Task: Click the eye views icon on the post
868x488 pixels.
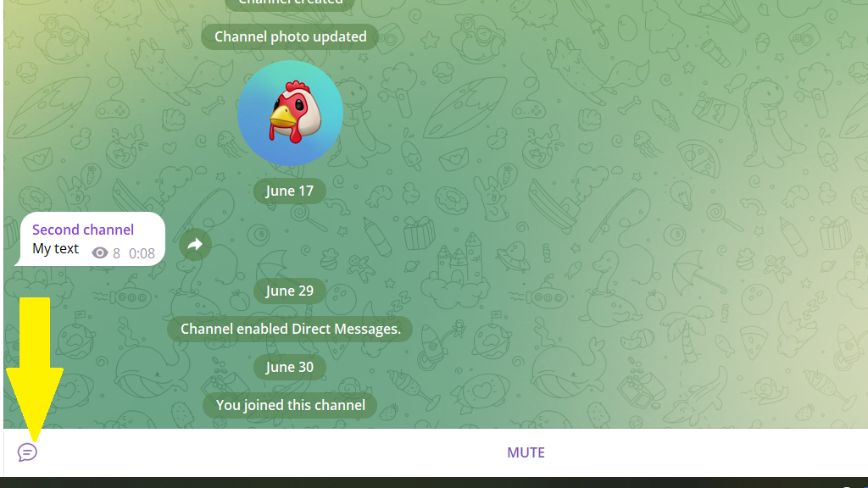Action: [100, 253]
